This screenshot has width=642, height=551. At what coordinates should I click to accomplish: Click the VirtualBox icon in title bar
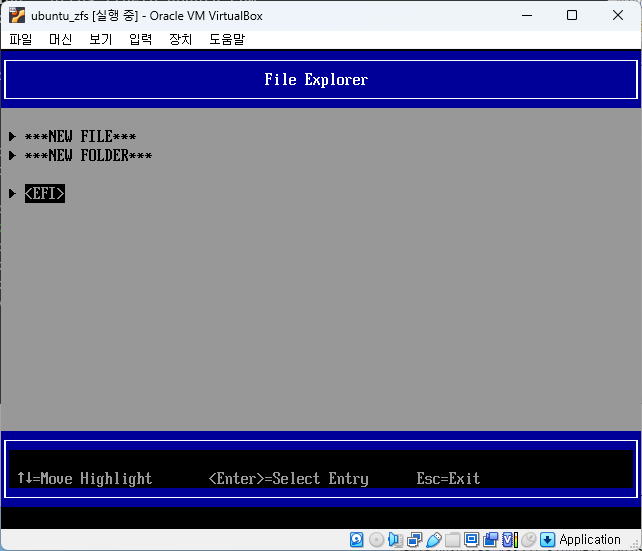tap(17, 15)
